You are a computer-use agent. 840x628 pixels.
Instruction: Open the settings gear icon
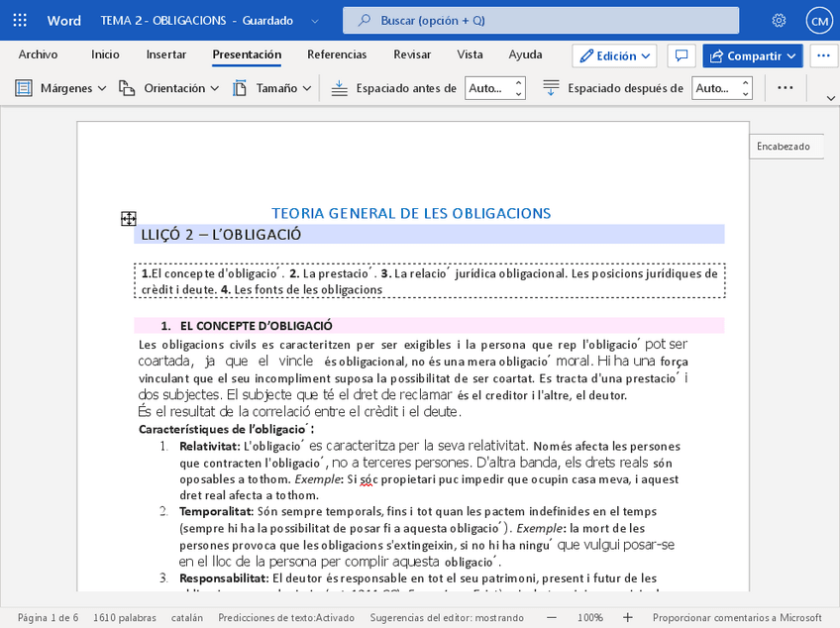(x=780, y=21)
